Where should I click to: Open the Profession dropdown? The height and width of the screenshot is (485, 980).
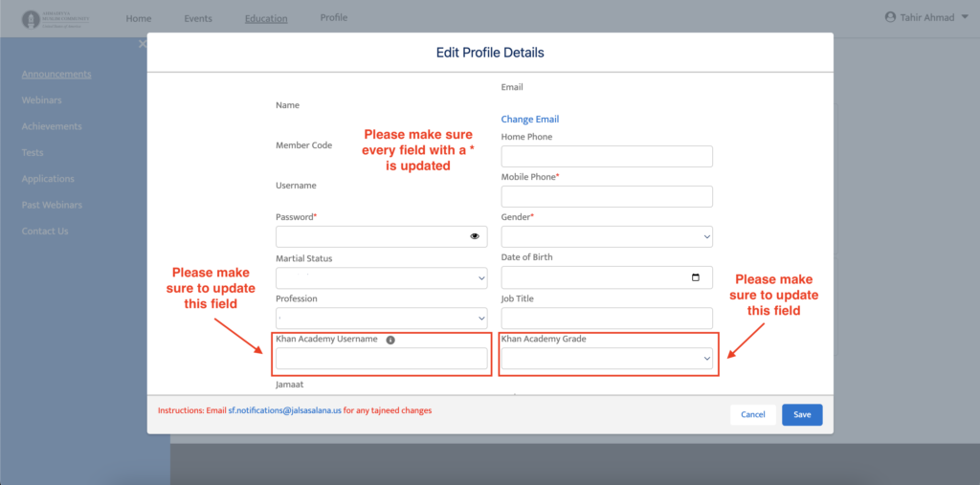click(x=381, y=319)
